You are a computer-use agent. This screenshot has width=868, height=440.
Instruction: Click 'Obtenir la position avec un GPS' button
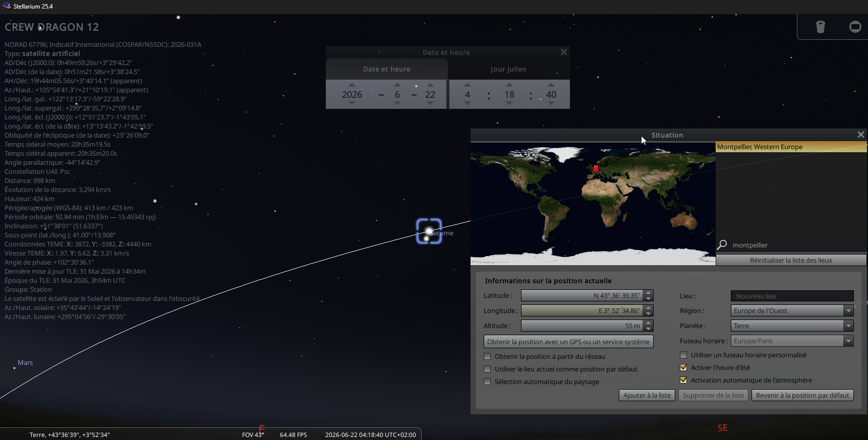[568, 342]
